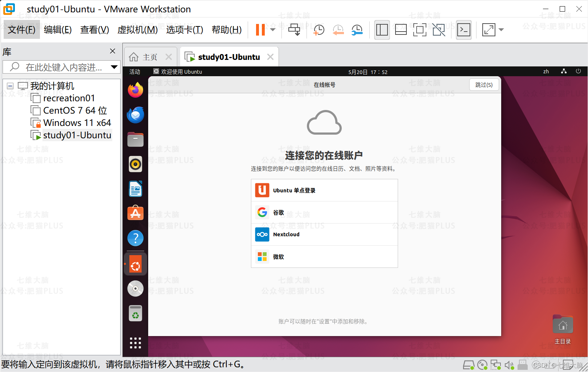The height and width of the screenshot is (372, 588).
Task: Select the recreation01 virtual machine
Action: [x=69, y=98]
